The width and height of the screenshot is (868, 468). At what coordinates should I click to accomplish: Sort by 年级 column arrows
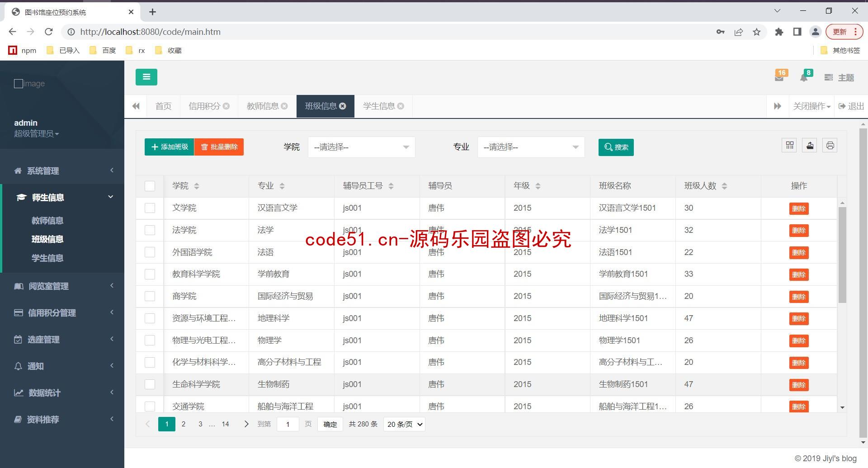coord(538,186)
